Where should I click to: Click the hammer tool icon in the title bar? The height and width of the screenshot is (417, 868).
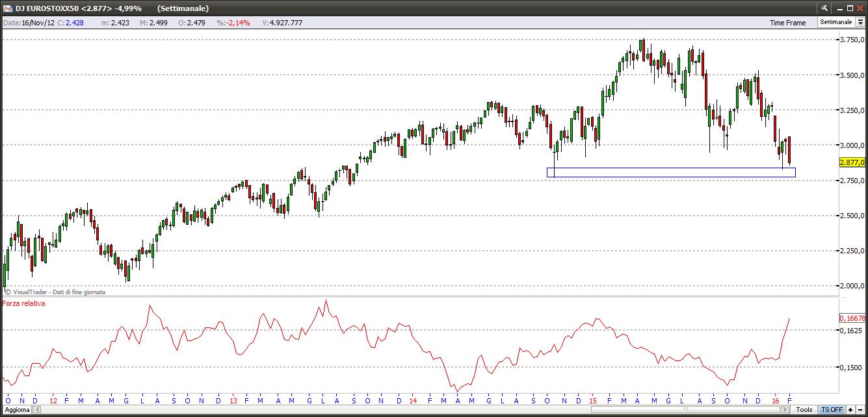pos(824,8)
